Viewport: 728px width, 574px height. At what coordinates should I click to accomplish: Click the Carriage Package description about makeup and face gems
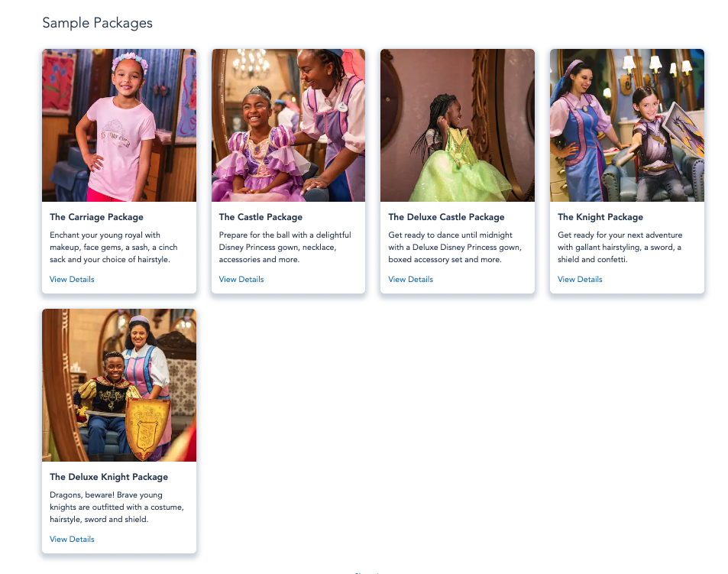pyautogui.click(x=114, y=247)
